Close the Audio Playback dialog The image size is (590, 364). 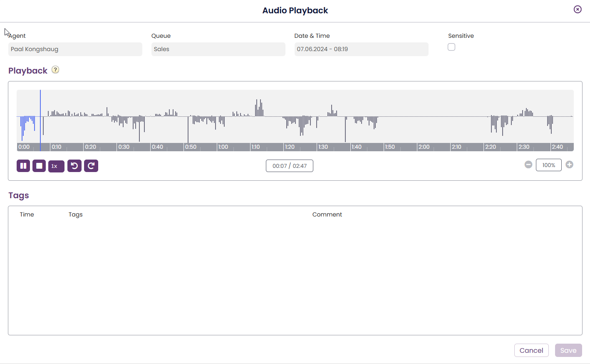click(578, 10)
